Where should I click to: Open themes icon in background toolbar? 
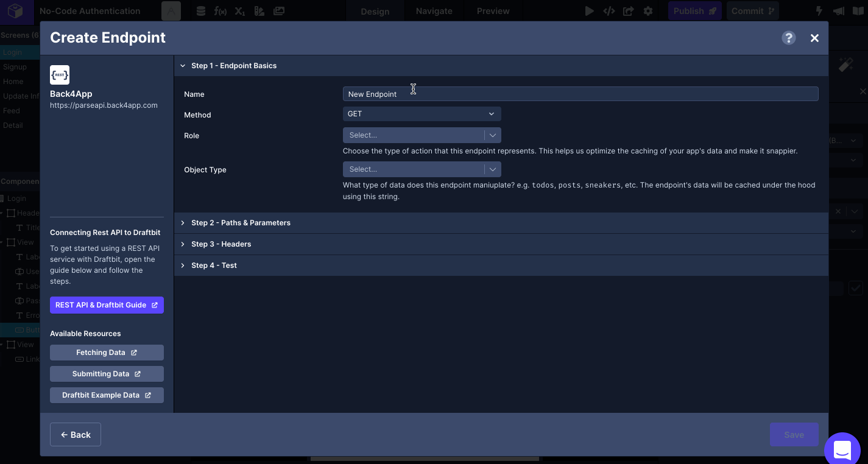click(259, 11)
